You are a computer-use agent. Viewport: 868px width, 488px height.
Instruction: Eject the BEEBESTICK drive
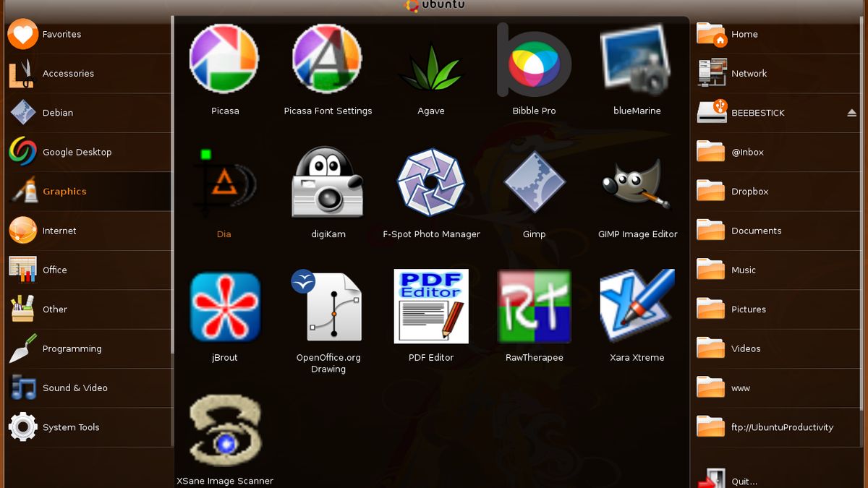[852, 112]
